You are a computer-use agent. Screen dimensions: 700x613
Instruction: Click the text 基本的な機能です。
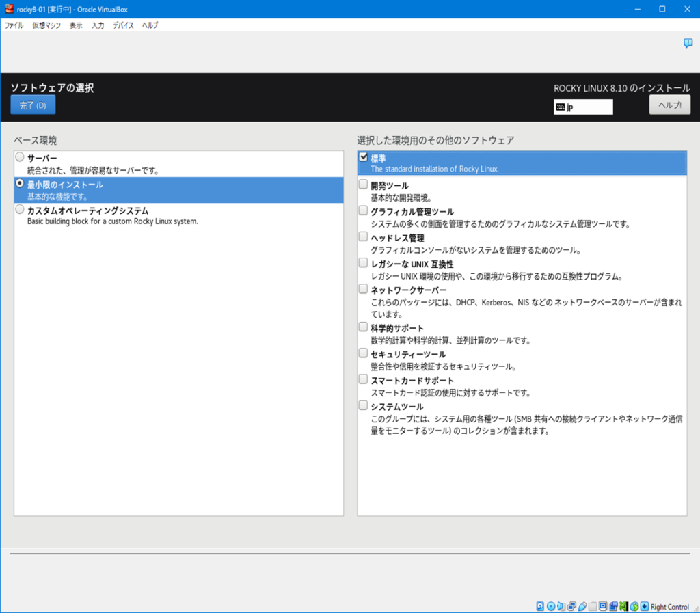coord(57,197)
